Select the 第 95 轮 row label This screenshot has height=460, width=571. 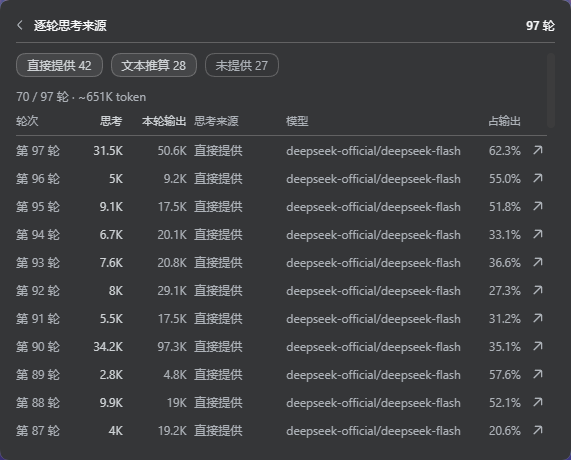pyautogui.click(x=38, y=207)
